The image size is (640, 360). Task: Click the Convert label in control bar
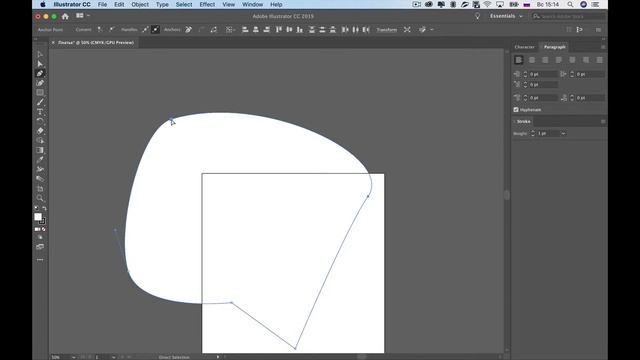84,29
